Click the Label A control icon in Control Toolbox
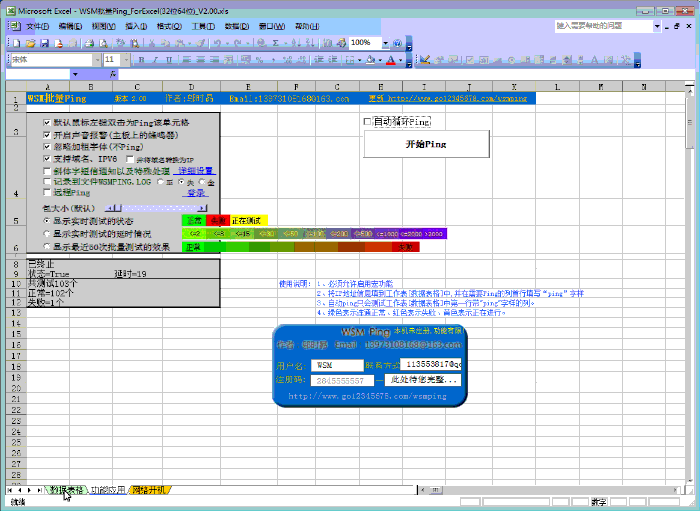Screen dimensions: 700x511 pos(595,59)
